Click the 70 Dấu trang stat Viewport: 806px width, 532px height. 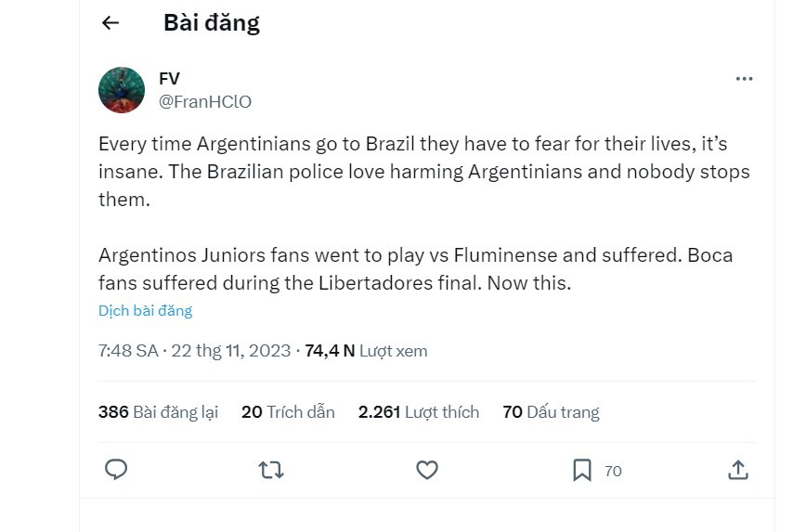pos(551,412)
